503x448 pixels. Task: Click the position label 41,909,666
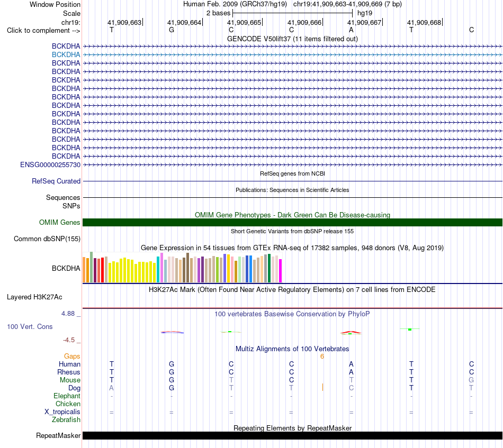304,22
